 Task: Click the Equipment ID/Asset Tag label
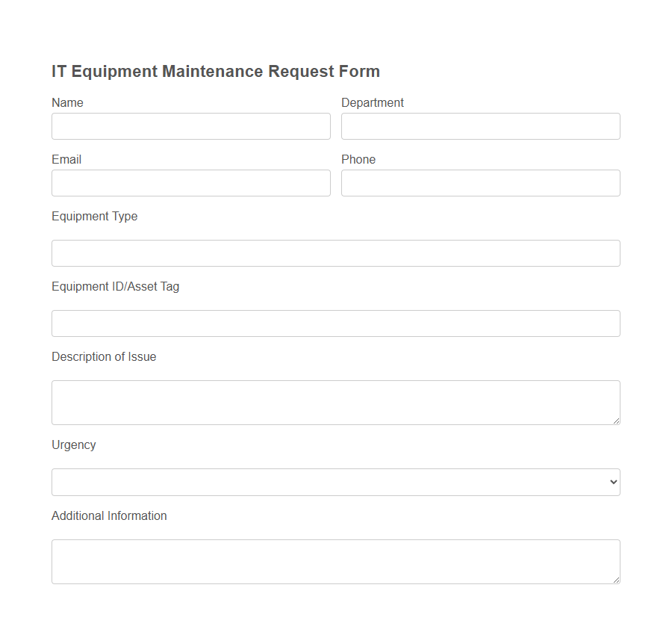click(115, 286)
